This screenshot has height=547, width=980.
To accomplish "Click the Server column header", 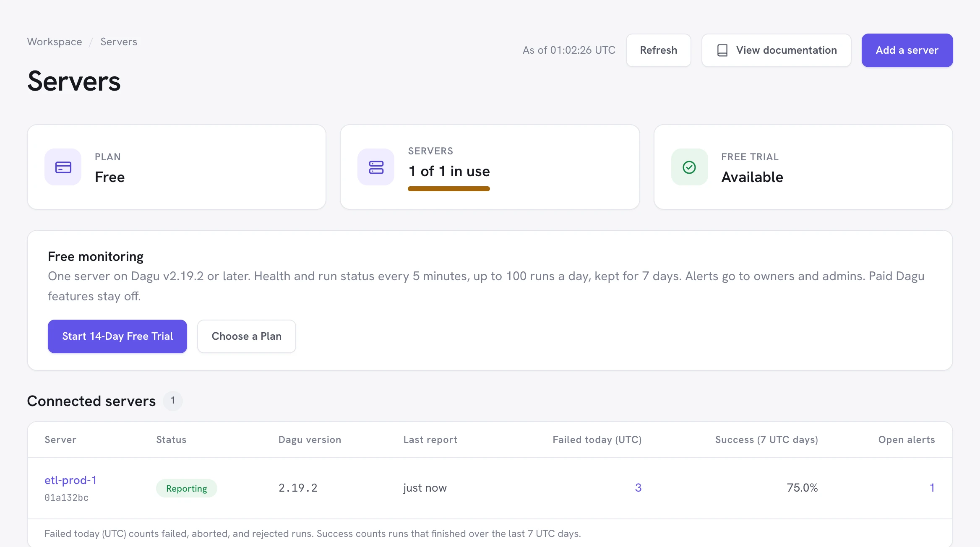I will (60, 440).
